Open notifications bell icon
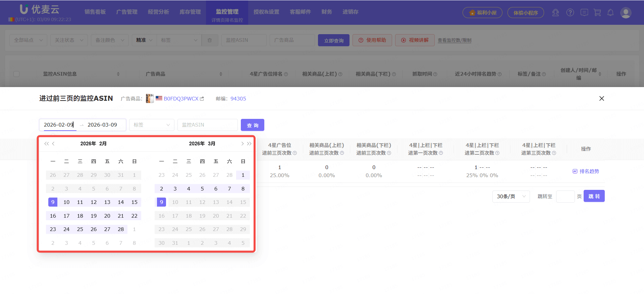Screen dimensions: 644x294 (x=610, y=13)
